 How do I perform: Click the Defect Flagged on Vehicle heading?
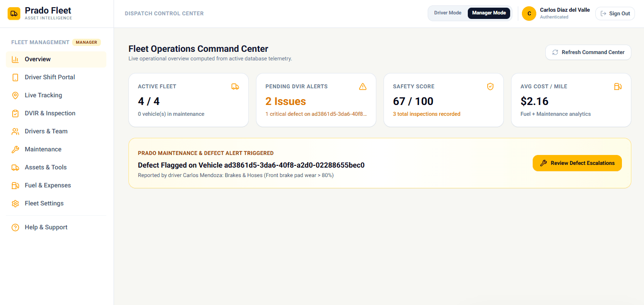[251, 165]
